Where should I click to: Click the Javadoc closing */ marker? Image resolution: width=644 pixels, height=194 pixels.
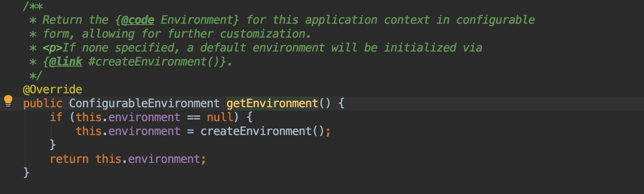point(36,76)
